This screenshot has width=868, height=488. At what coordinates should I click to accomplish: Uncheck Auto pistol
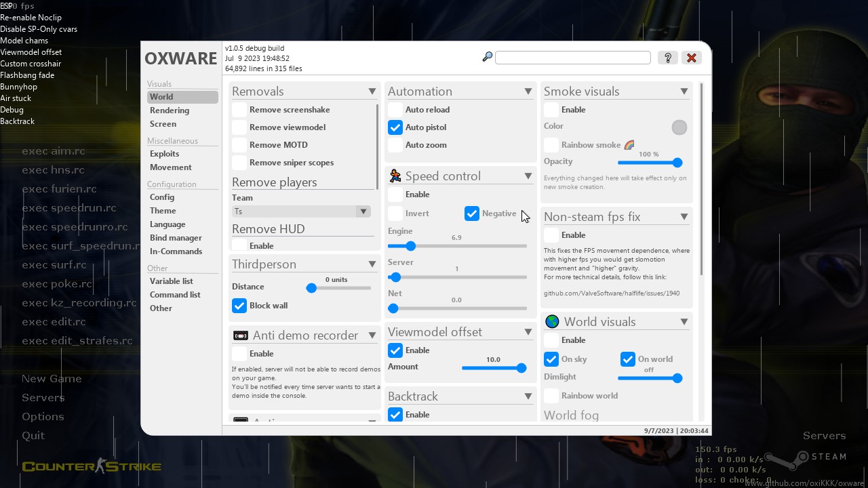click(x=395, y=127)
